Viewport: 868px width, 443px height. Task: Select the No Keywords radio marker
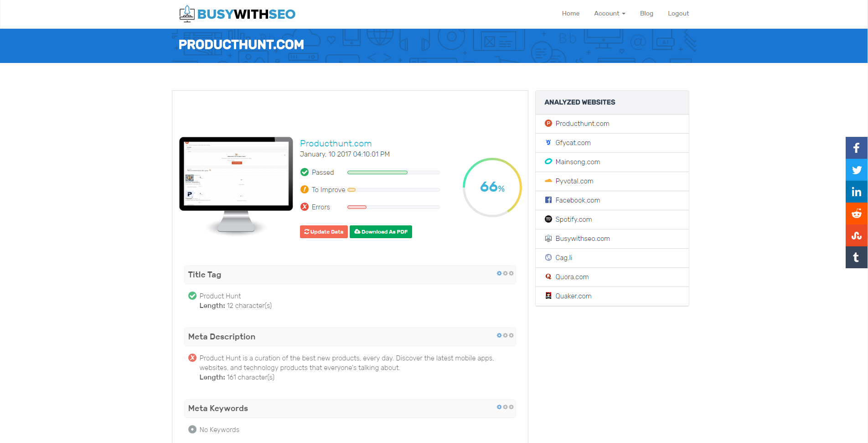coord(192,429)
